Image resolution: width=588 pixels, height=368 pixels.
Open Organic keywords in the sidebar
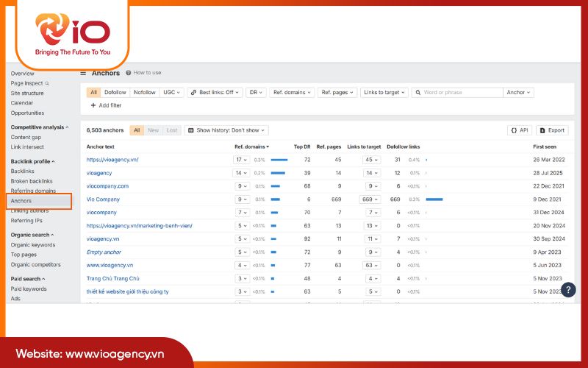pos(33,245)
